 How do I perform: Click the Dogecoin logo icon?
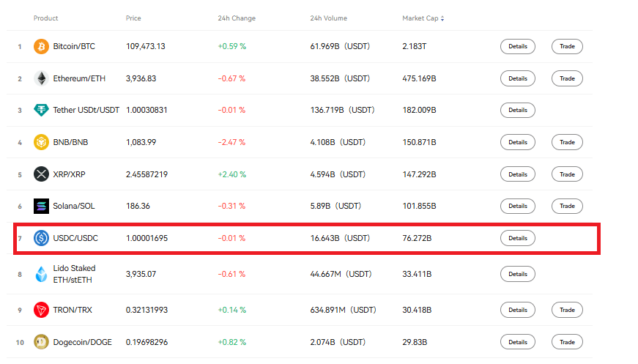[41, 342]
